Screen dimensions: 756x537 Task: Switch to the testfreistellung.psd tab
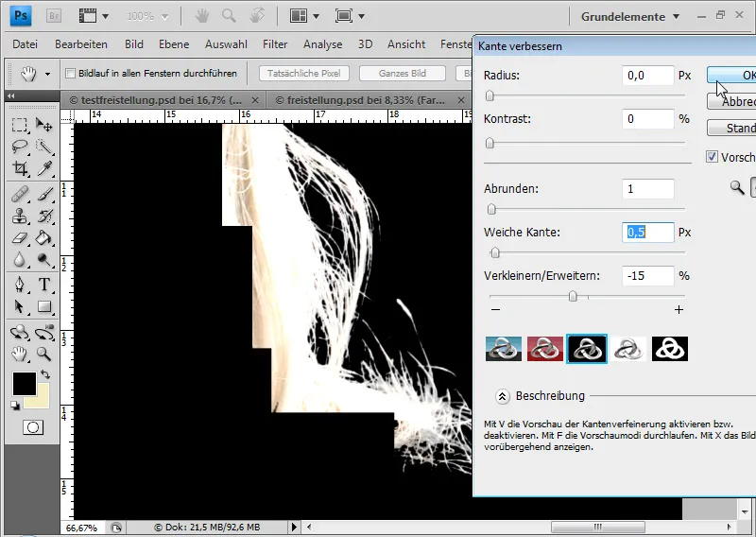click(x=155, y=100)
